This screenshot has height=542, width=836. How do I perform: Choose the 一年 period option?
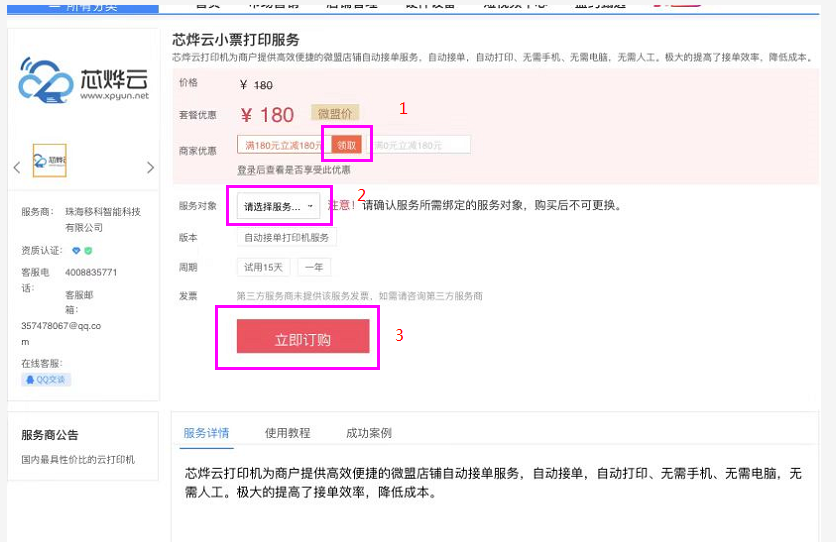tap(314, 267)
